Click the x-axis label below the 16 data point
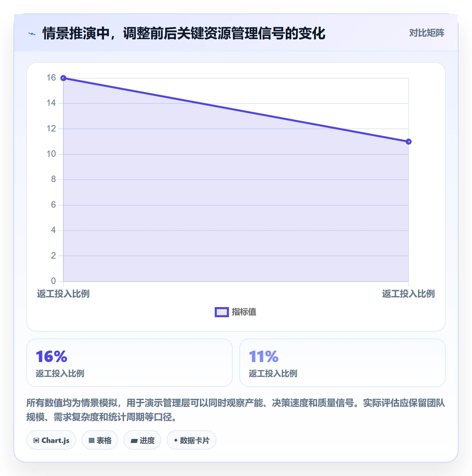This screenshot has width=472, height=476. (63, 294)
